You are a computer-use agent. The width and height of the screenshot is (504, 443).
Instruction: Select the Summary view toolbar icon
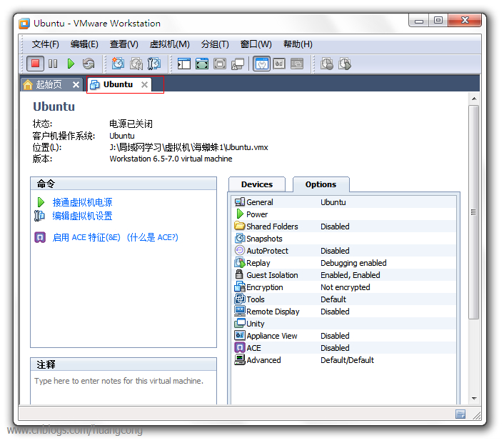click(x=261, y=64)
